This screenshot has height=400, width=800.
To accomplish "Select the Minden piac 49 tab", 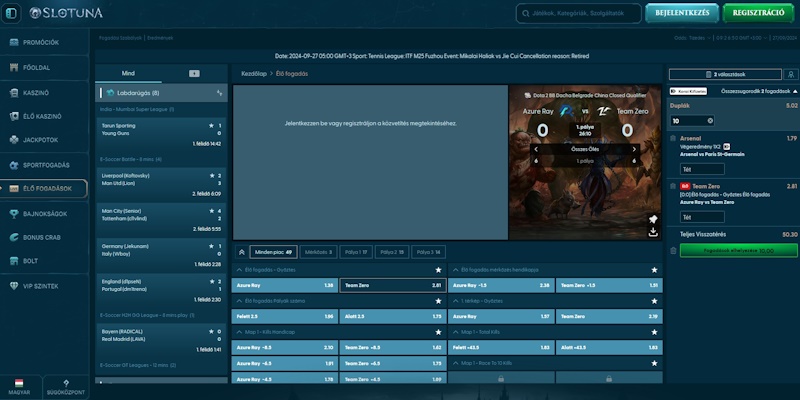I will click(273, 252).
